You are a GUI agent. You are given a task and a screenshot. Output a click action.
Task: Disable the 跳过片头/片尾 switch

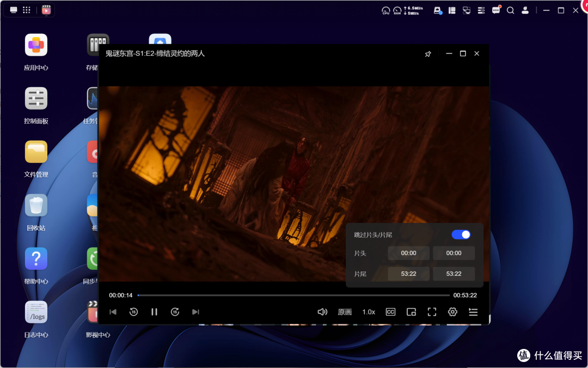click(x=461, y=234)
